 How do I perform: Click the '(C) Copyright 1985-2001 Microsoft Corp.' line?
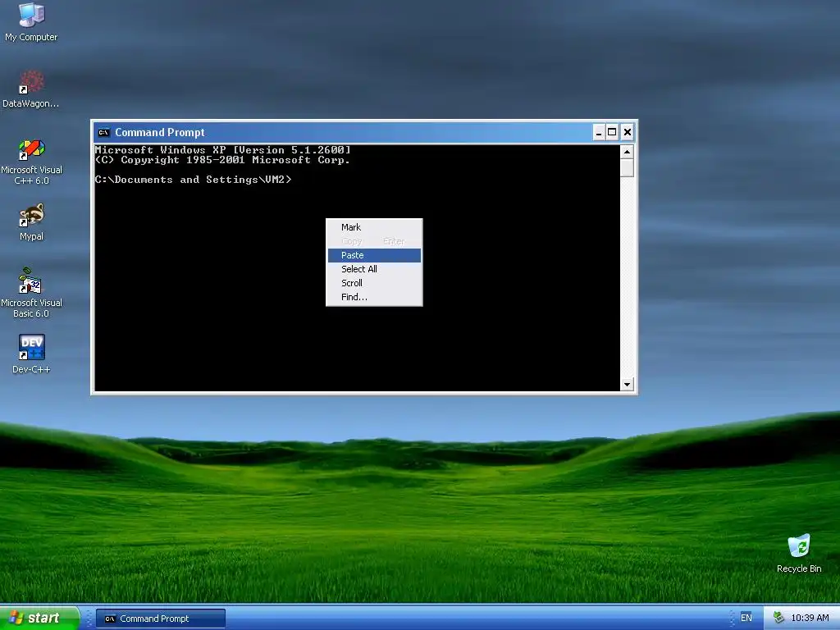222,160
